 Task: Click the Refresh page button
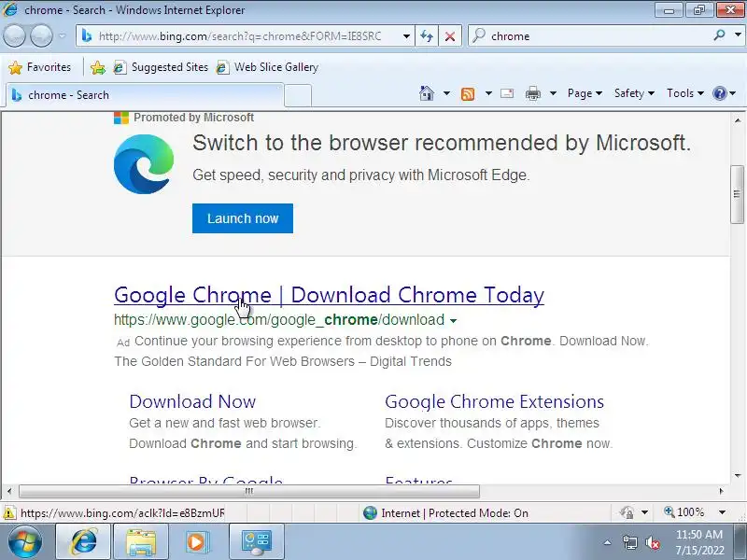click(x=427, y=36)
